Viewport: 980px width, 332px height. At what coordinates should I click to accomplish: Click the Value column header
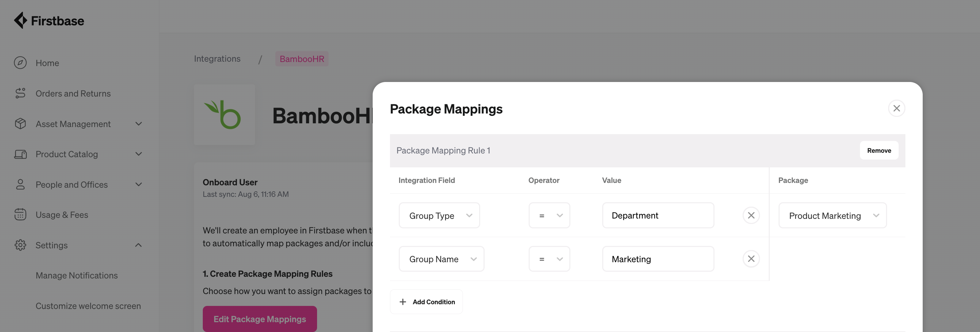pos(611,181)
